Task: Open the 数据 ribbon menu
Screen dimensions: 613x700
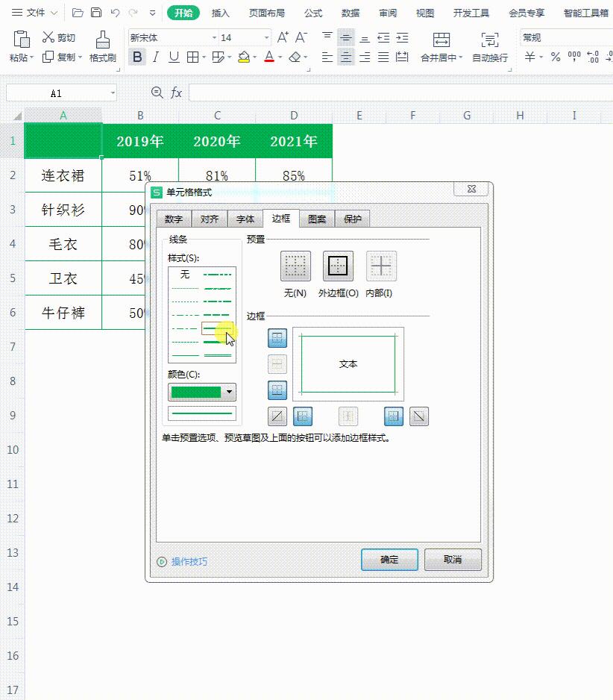Action: pos(350,12)
